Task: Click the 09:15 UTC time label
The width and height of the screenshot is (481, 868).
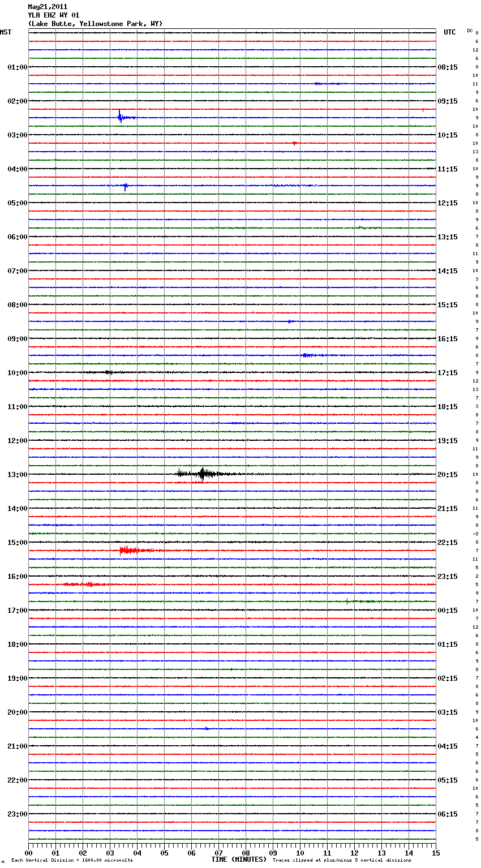Action: (448, 101)
